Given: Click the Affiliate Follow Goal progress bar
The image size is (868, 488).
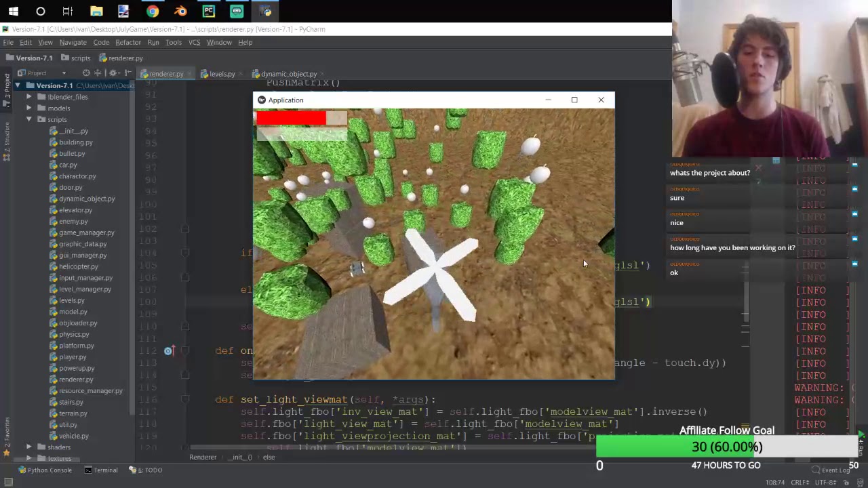Looking at the screenshot, I should [727, 447].
